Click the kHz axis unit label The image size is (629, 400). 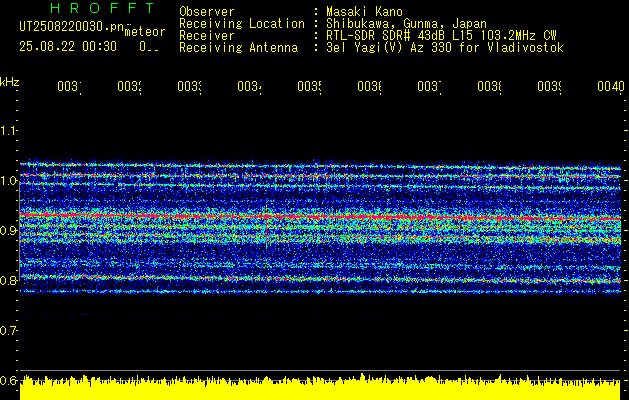tap(9, 82)
